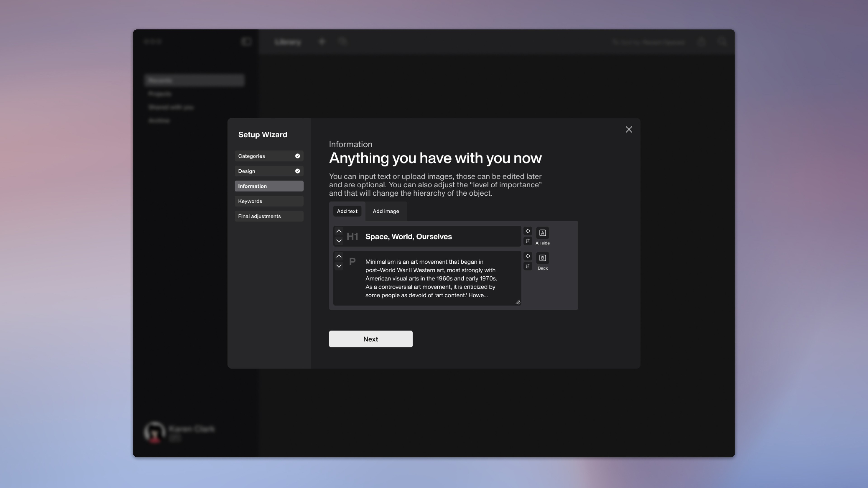The height and width of the screenshot is (488, 868).
Task: Lower the H1 importance with the down chevron
Action: point(339,241)
